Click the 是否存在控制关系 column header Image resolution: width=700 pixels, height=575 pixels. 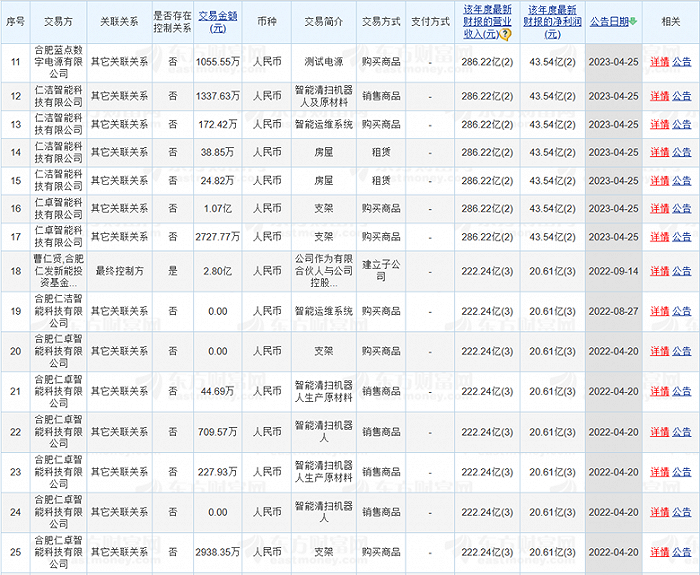(x=173, y=22)
